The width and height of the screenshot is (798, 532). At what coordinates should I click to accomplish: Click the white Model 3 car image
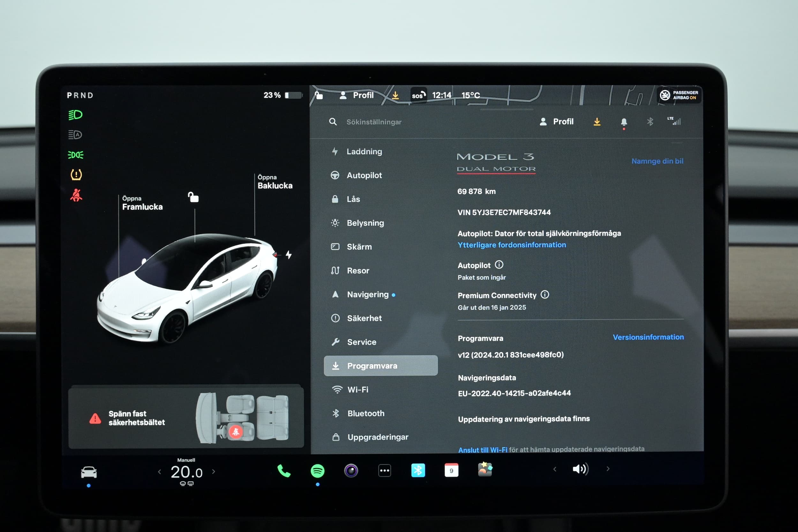coord(187,288)
